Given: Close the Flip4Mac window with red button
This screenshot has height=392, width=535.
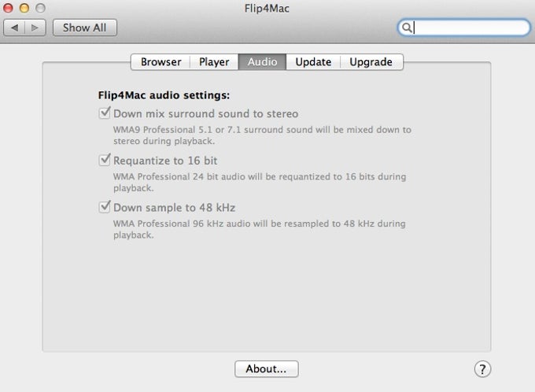Looking at the screenshot, I should pos(8,8).
